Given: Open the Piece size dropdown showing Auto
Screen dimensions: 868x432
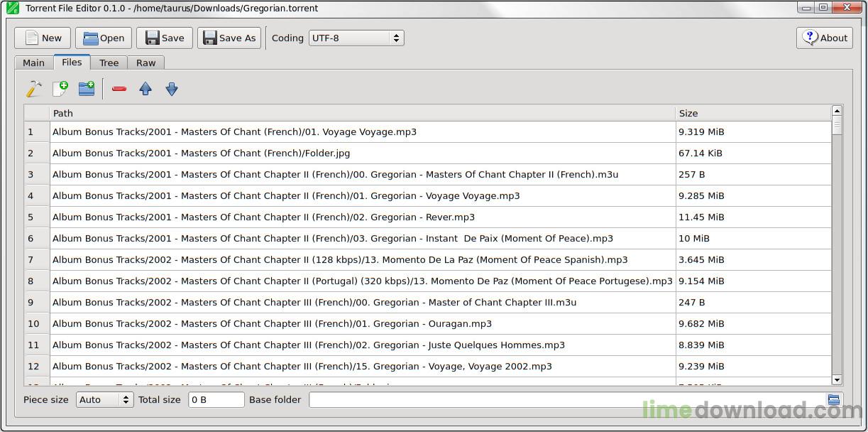Looking at the screenshot, I should click(104, 399).
